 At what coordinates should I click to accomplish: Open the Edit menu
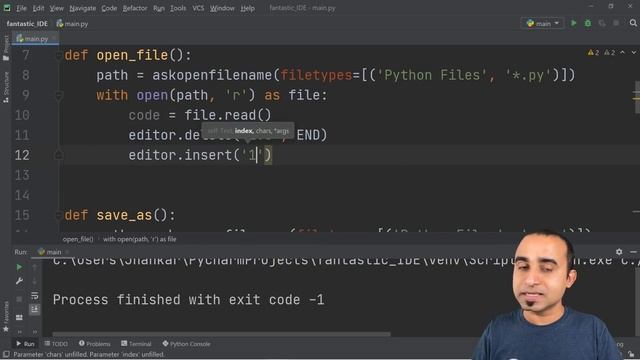[x=38, y=8]
